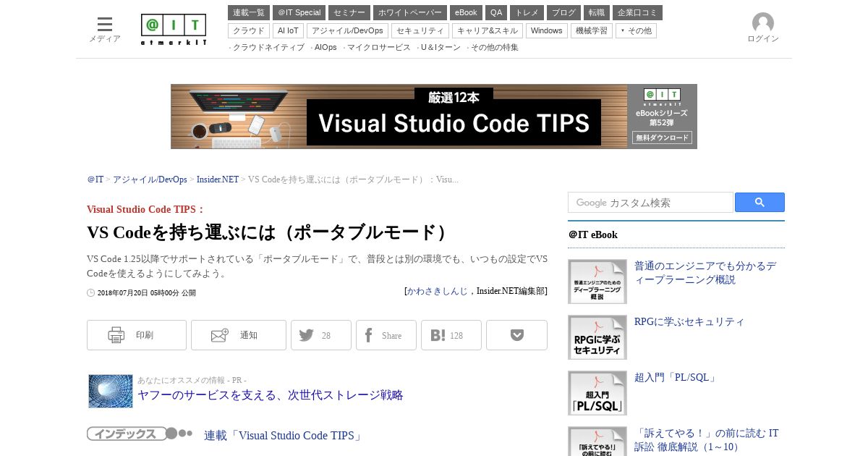
Task: Click the アジャイル/DevOps breadcrumb link
Action: (150, 180)
